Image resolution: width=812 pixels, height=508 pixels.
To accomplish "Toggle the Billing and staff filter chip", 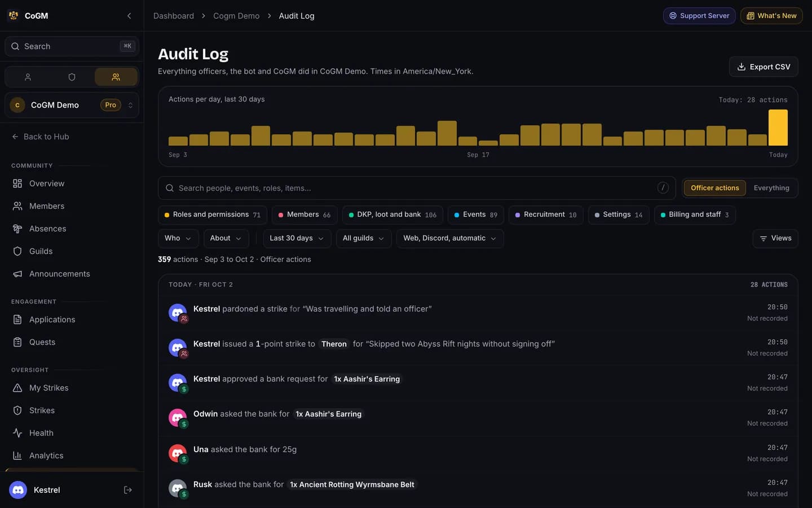I will pos(695,215).
